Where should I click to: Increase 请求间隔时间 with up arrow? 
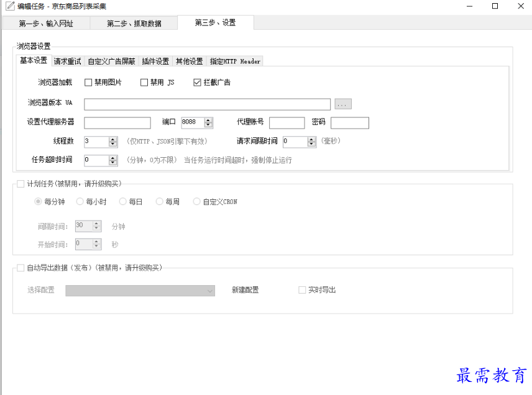tap(311, 139)
